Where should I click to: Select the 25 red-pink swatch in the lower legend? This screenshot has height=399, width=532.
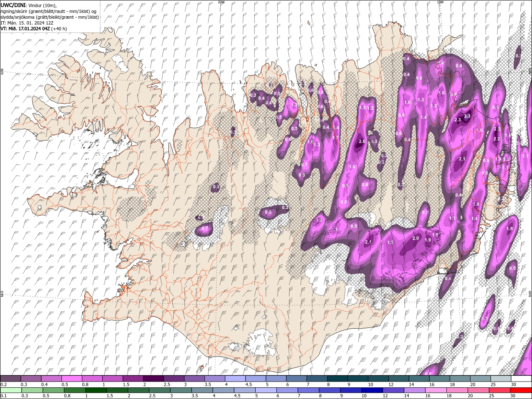(500, 390)
